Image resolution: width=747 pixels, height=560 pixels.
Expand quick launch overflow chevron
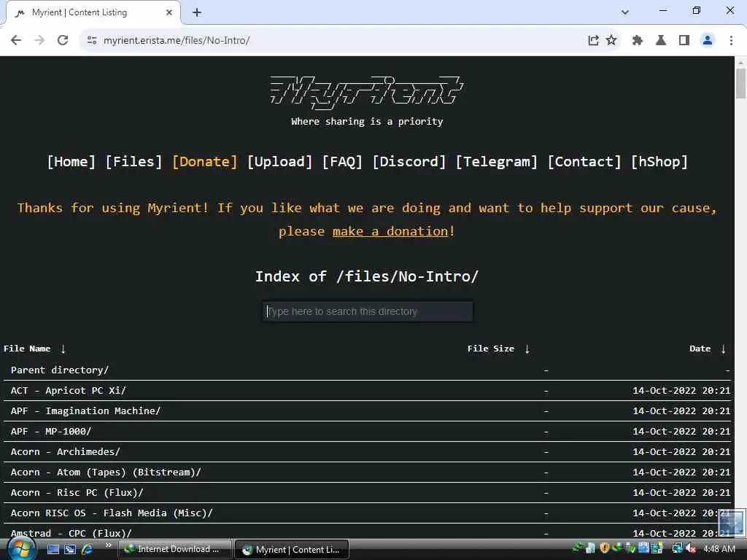point(108,545)
